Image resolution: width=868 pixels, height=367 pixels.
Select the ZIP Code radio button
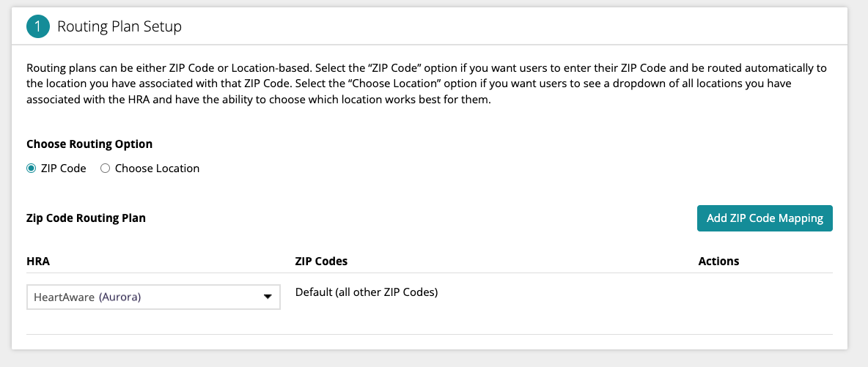pyautogui.click(x=32, y=168)
